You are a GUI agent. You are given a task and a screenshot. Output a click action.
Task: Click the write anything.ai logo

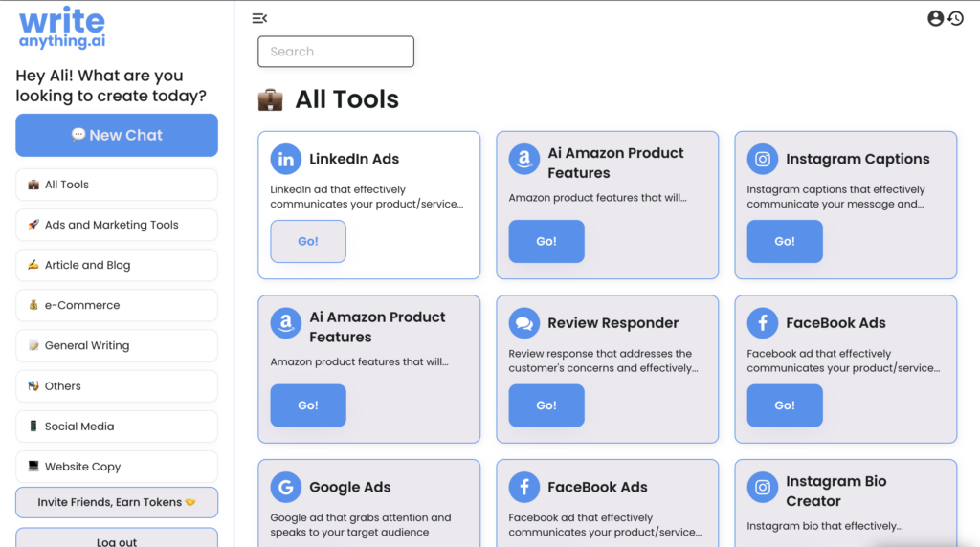click(62, 29)
